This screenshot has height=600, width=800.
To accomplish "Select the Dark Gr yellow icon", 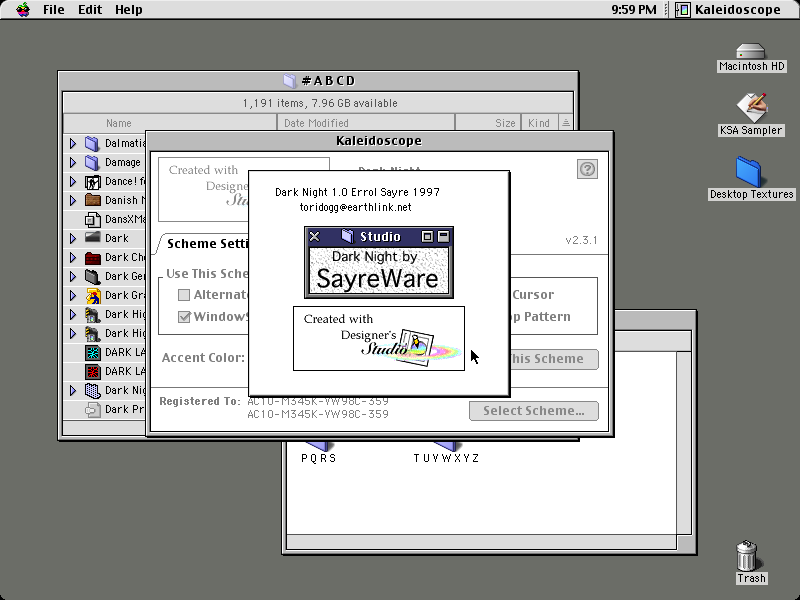I will click(92, 295).
